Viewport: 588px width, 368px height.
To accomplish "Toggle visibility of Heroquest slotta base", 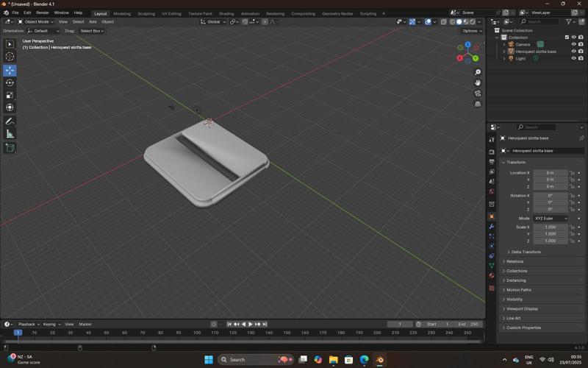I will pos(574,52).
